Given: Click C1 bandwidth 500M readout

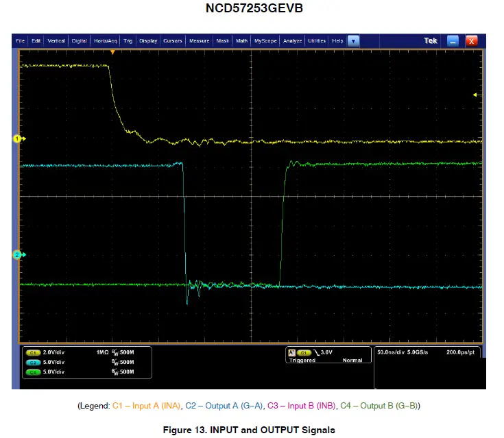Looking at the screenshot, I should (123, 352).
